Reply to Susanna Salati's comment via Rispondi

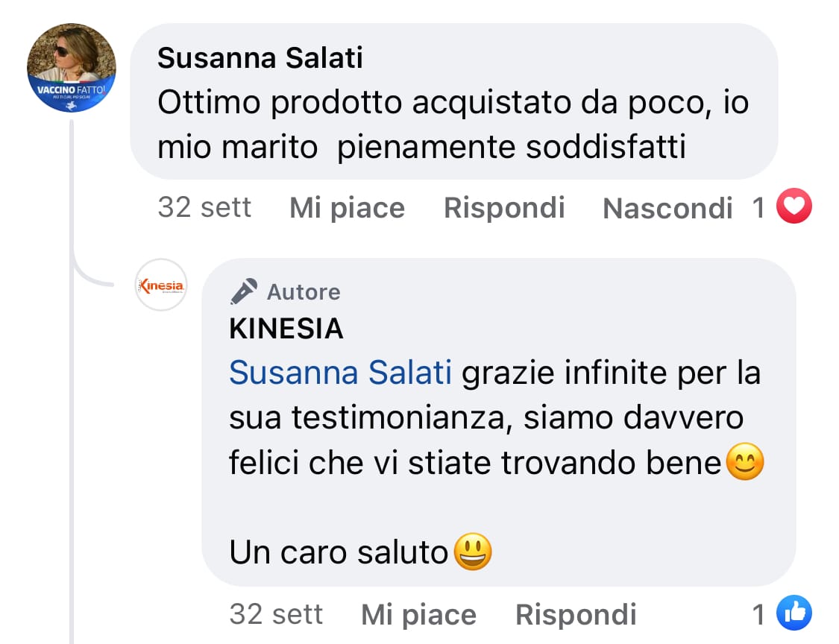click(504, 208)
